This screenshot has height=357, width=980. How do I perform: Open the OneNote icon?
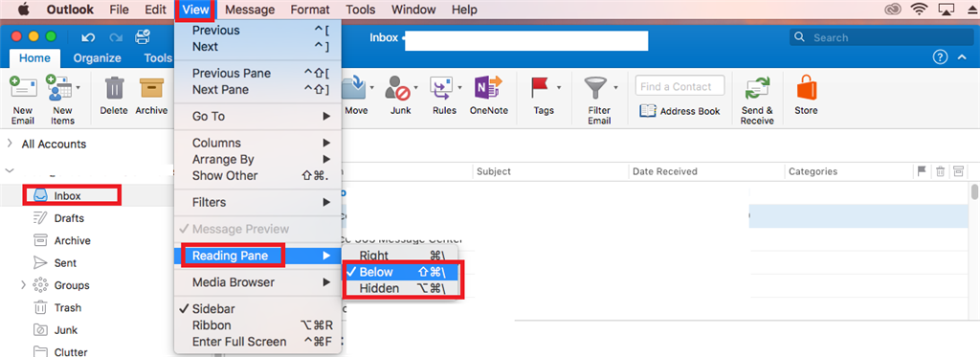[x=488, y=88]
